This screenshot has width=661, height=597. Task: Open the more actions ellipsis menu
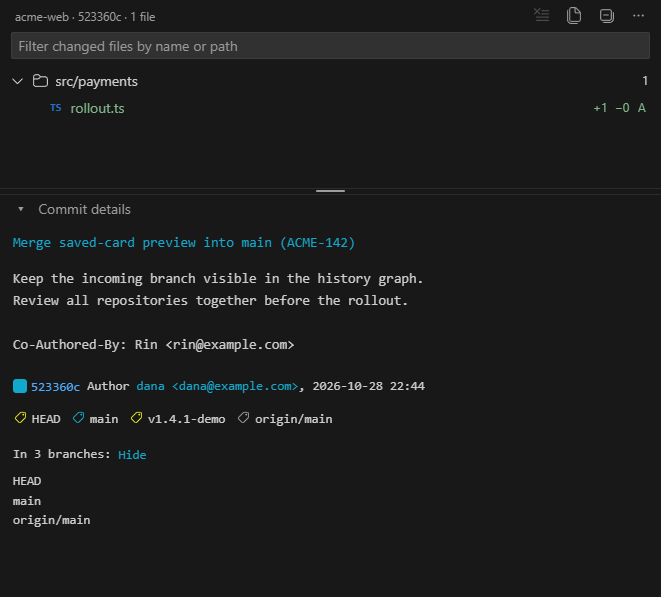click(x=638, y=16)
